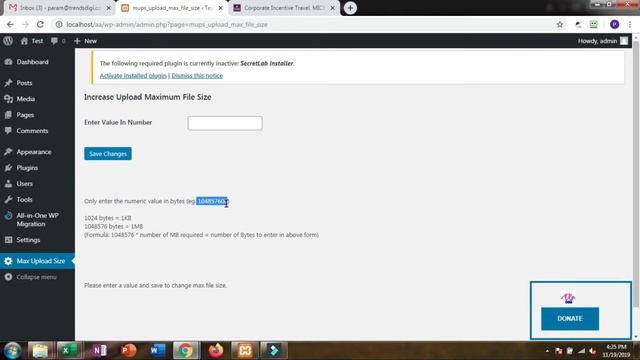Dismiss this notice link
The image size is (640, 360).
point(197,76)
